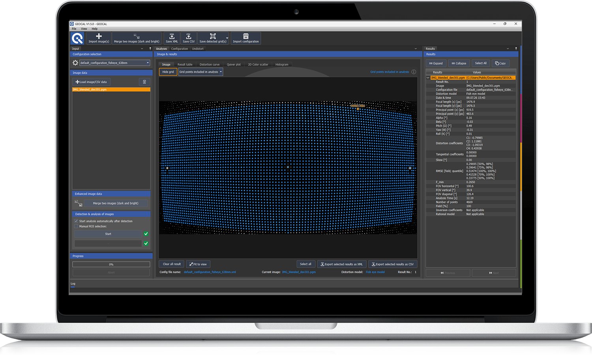Enable Manual ROI selection checkbox
The image size is (592, 364).
[76, 226]
